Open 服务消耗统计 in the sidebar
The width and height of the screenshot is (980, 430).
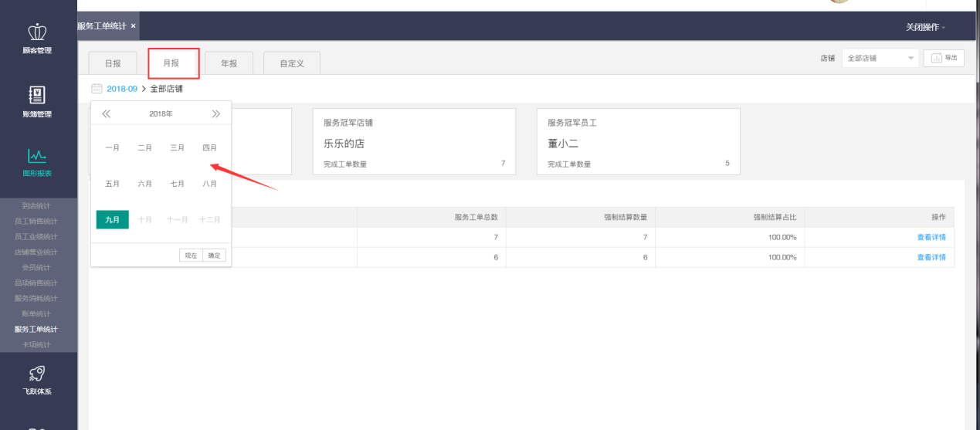coord(36,298)
